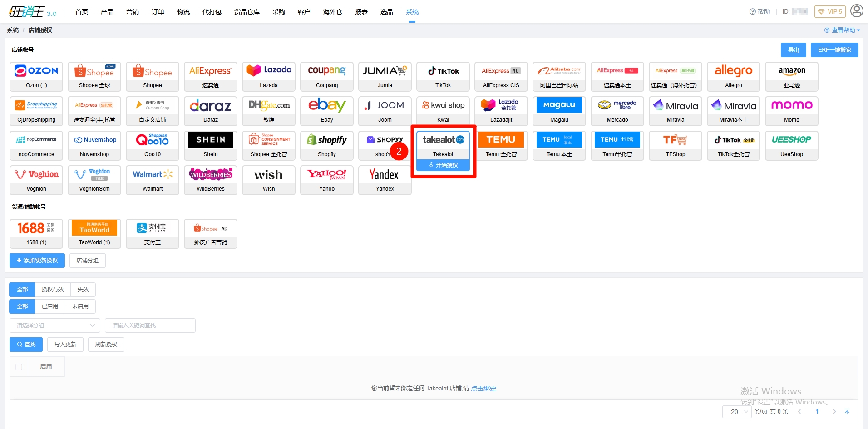Select the WildBerries platform tile
The width and height of the screenshot is (868, 429).
click(x=211, y=180)
